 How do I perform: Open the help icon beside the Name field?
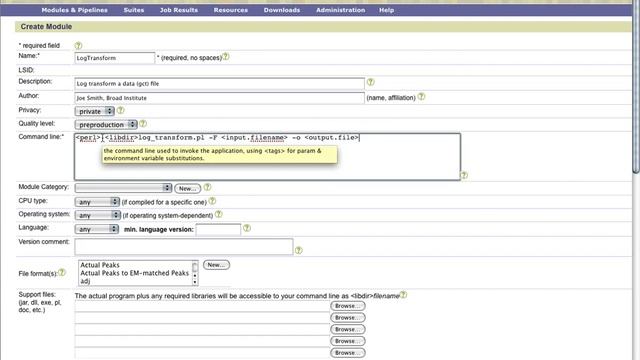pos(226,57)
